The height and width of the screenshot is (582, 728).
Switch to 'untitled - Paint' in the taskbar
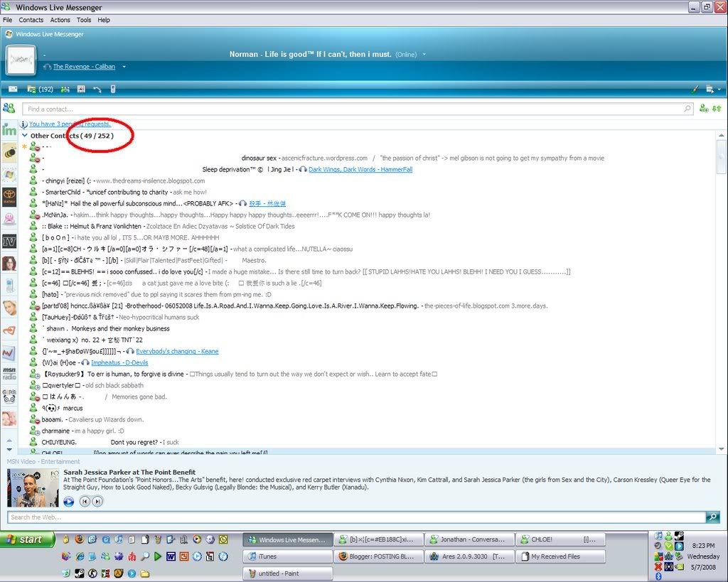(287, 573)
